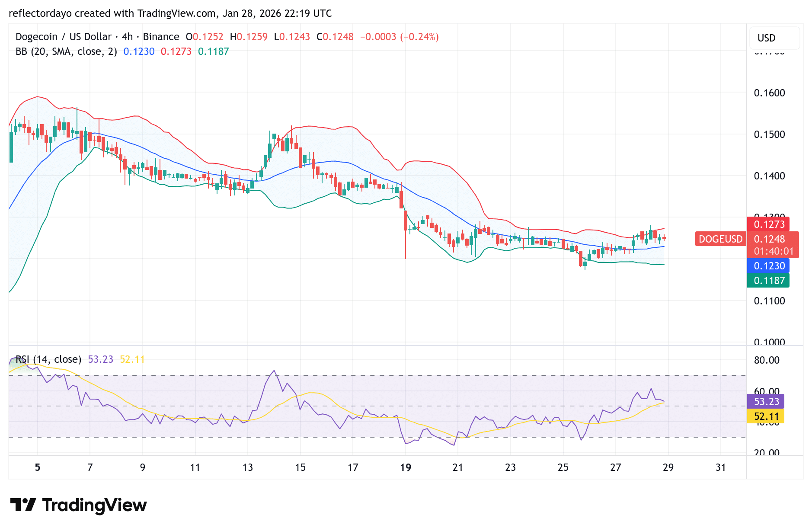The height and width of the screenshot is (531, 812).
Task: Open the USD currency selector
Action: point(774,38)
